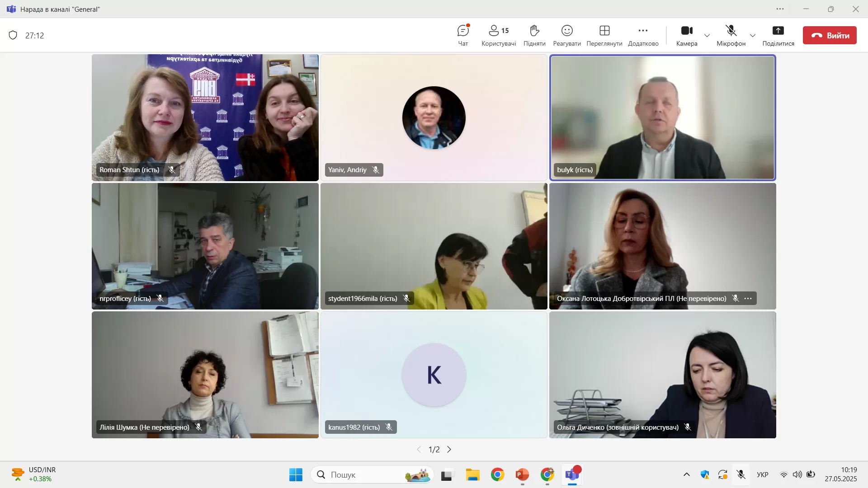Open options dots on Оксана Лотоцька tile
Screen dimensions: 868x488
[748, 298]
